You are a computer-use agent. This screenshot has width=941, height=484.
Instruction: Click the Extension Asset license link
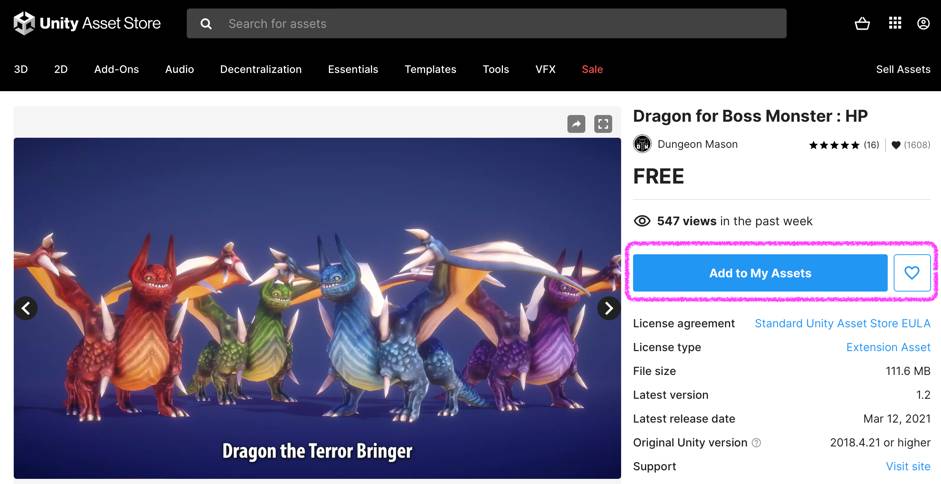pyautogui.click(x=888, y=347)
